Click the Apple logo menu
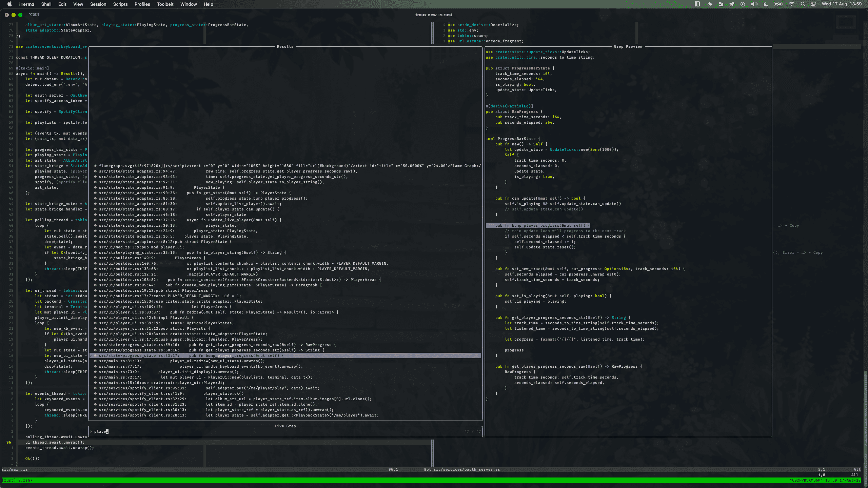868x488 pixels. [9, 4]
